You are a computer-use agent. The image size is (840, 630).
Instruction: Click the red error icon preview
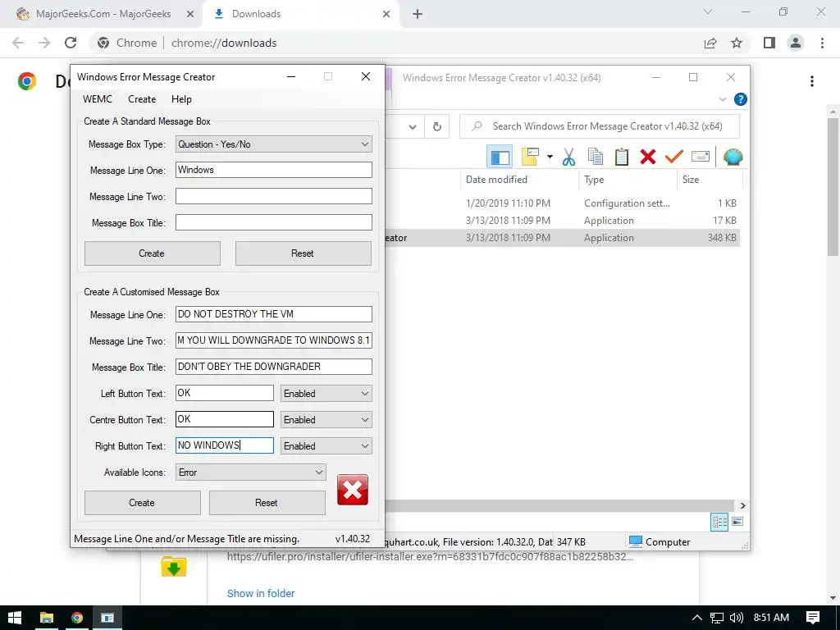[353, 490]
